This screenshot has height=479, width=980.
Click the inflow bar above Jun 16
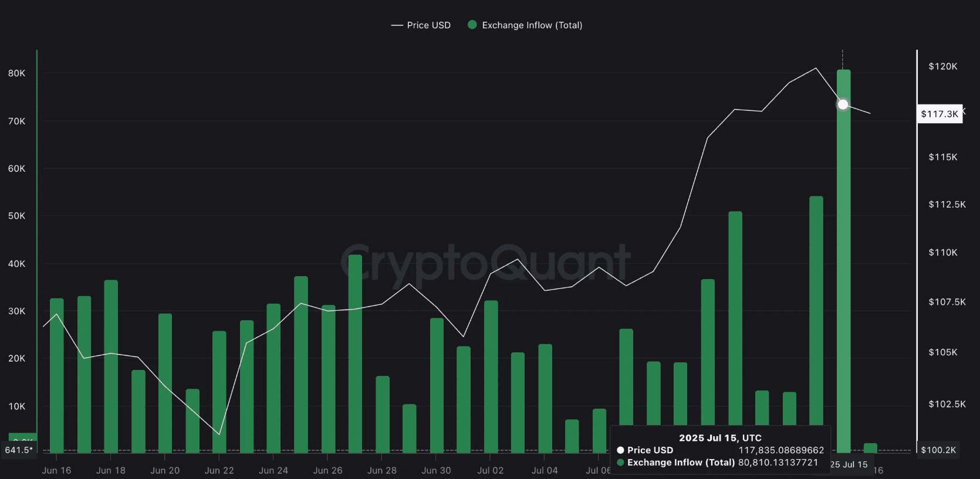tap(56, 375)
